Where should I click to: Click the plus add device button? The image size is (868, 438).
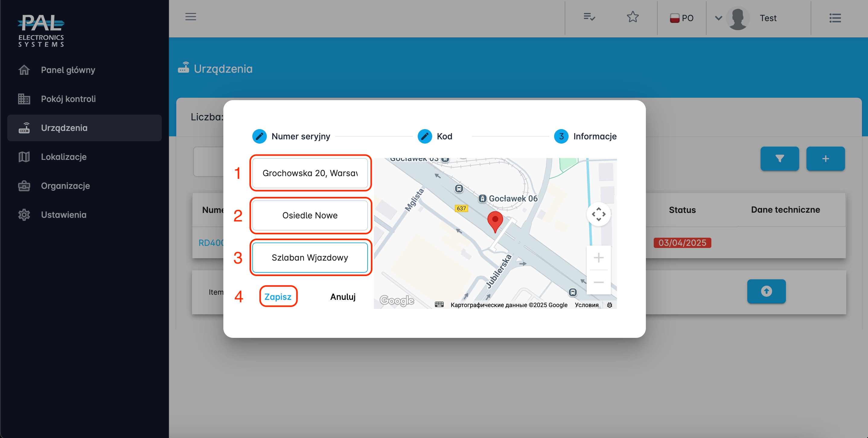click(x=825, y=159)
